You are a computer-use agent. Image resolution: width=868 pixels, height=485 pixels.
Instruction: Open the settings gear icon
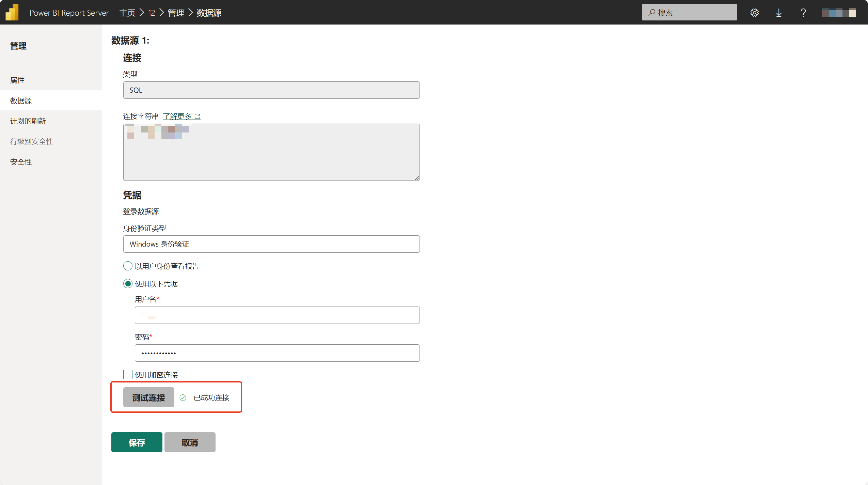click(755, 12)
